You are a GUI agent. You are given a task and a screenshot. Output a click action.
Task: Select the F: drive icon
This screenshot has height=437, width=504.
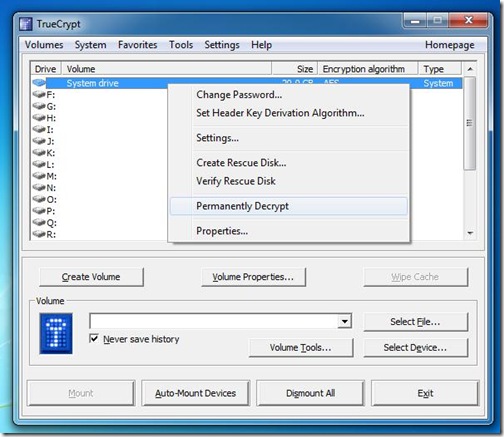coord(39,95)
